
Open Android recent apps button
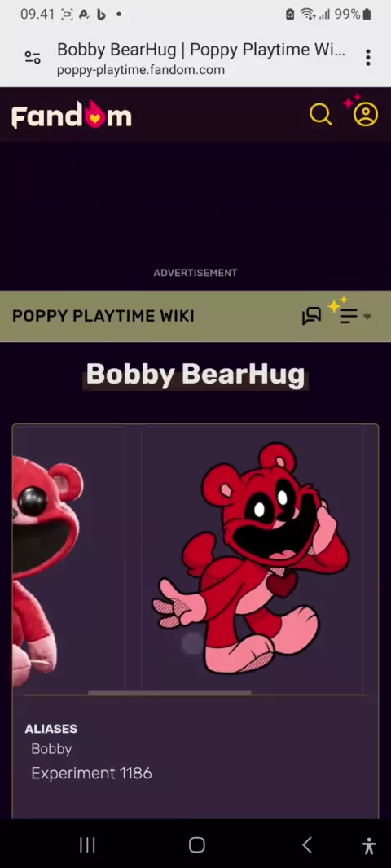click(87, 844)
